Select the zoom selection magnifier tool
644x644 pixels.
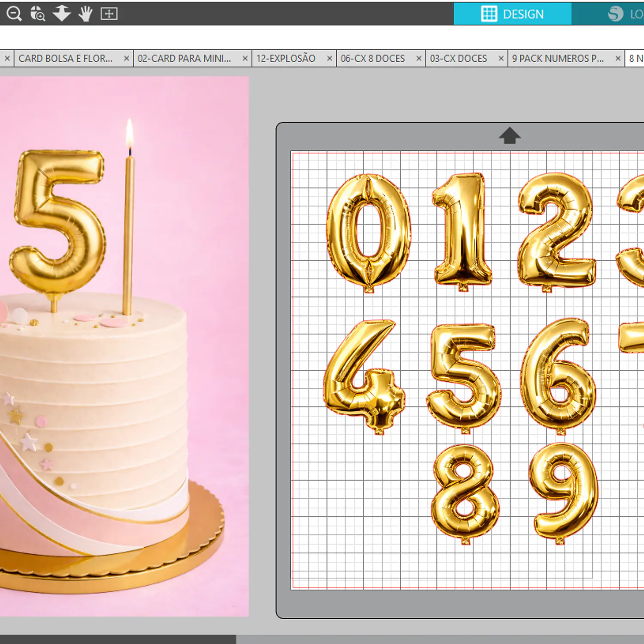pyautogui.click(x=38, y=14)
